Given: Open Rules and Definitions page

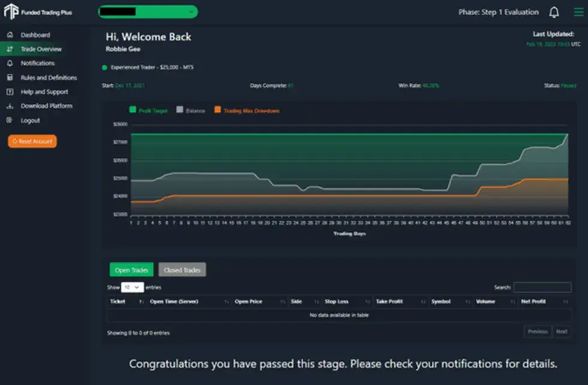Looking at the screenshot, I should [49, 77].
